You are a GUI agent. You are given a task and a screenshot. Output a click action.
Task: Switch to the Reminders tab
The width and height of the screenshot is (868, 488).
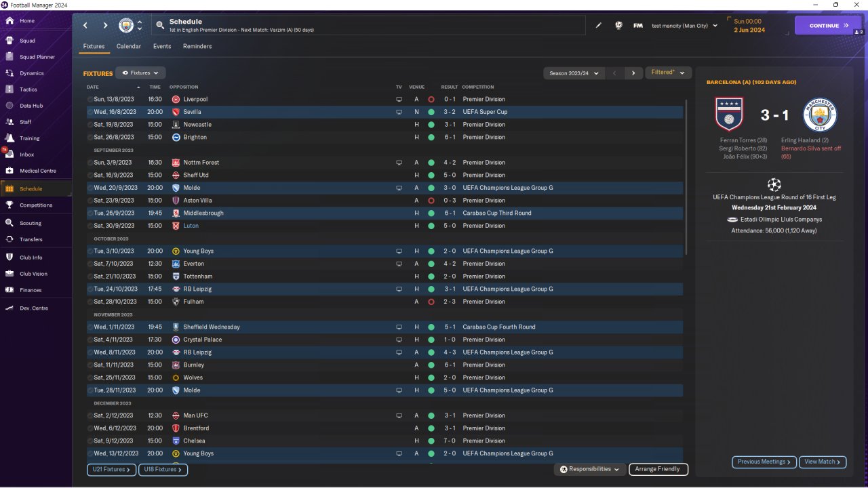[197, 46]
